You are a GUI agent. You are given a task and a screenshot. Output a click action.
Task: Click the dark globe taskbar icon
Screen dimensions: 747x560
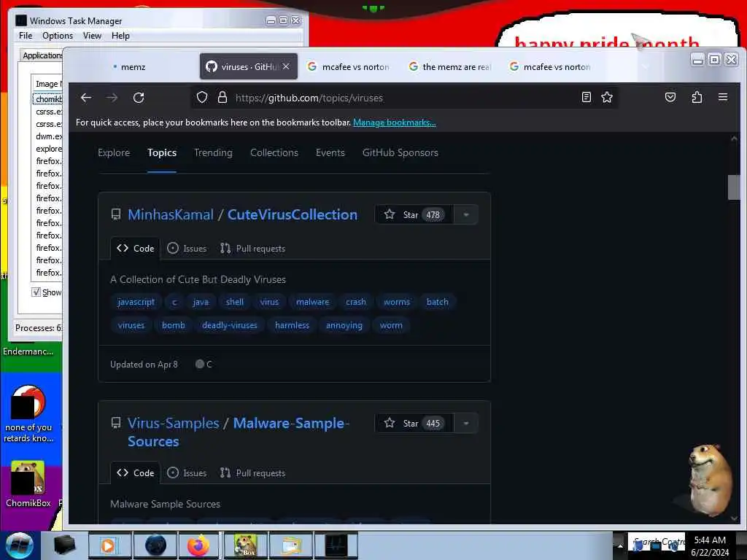[155, 545]
